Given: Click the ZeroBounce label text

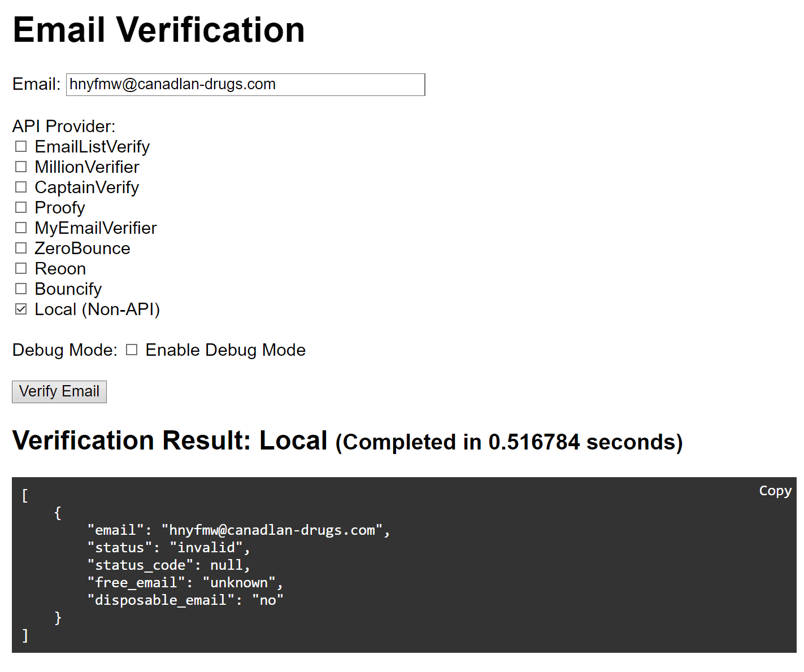Looking at the screenshot, I should (82, 248).
